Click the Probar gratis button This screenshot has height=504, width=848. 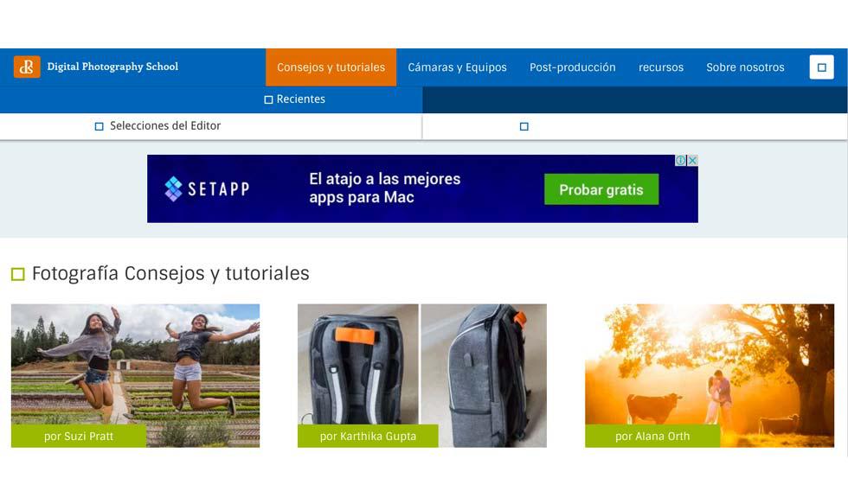601,189
